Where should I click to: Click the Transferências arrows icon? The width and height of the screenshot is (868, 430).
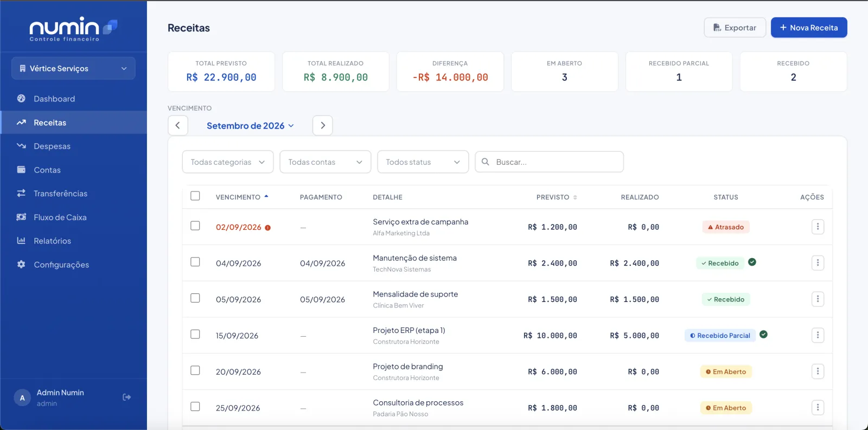[21, 193]
